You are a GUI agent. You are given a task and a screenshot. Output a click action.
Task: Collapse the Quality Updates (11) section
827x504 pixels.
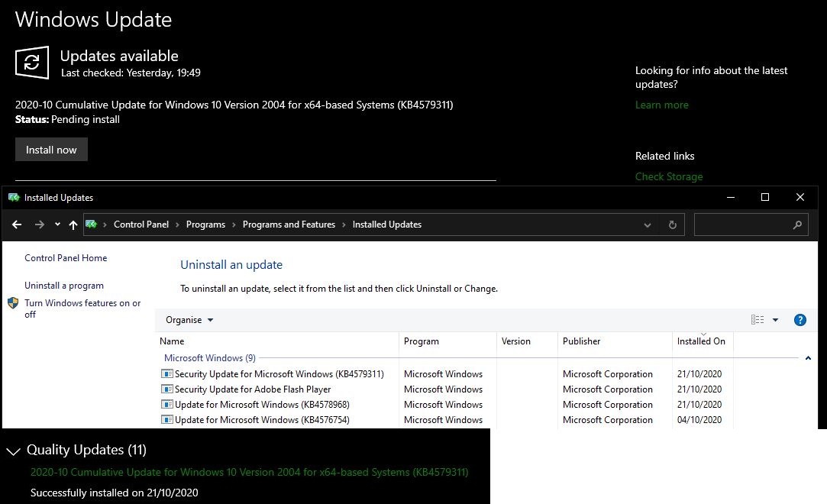point(13,451)
